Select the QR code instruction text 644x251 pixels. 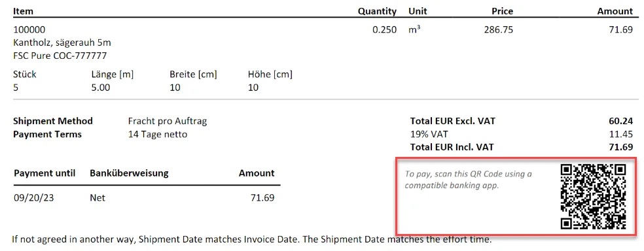[x=468, y=180]
